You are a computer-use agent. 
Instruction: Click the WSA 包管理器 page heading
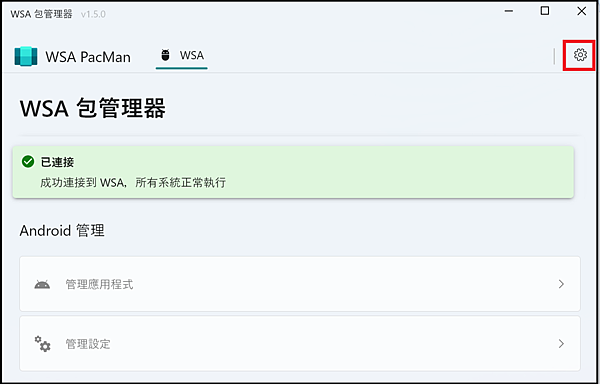point(93,108)
